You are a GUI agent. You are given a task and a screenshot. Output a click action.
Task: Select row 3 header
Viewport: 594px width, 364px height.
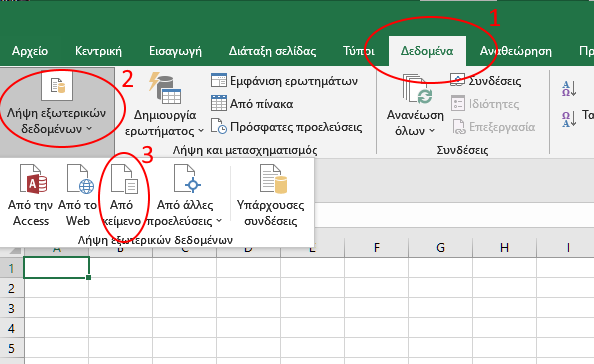11,308
